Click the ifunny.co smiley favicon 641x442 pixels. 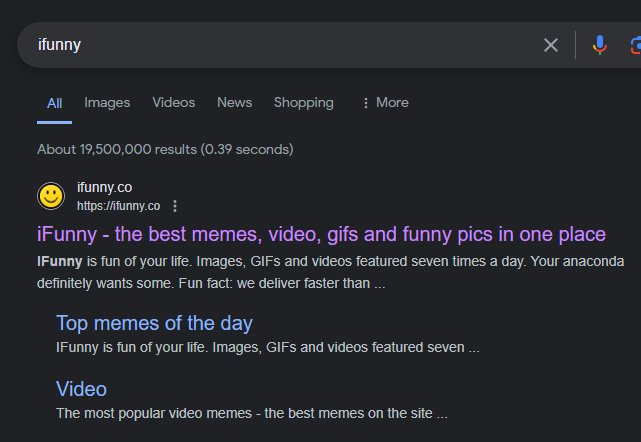[51, 196]
